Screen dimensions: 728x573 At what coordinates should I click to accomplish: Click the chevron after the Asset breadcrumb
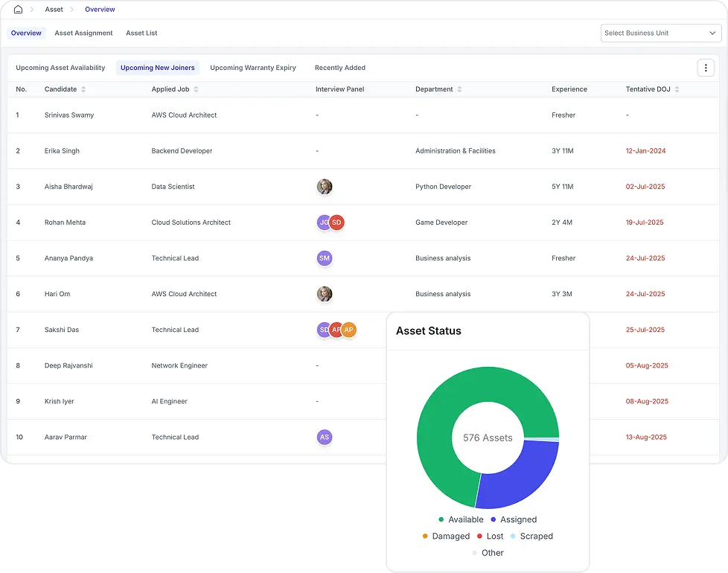coord(71,10)
